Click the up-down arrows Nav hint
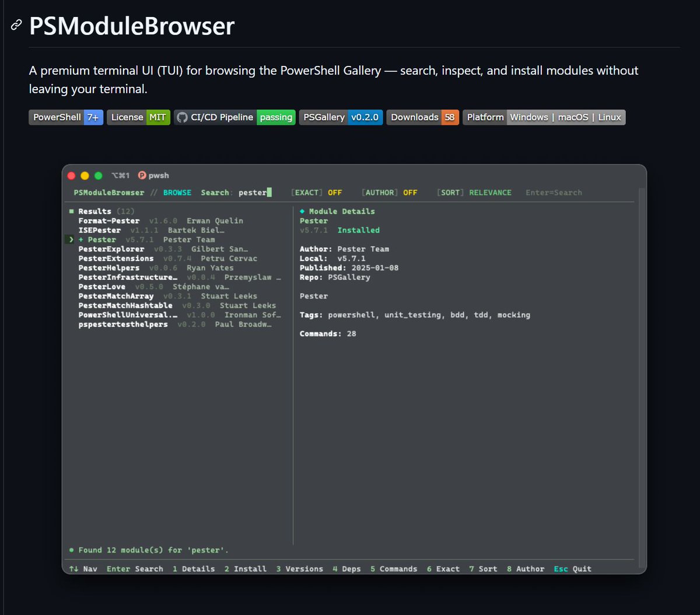Viewport: 700px width, 615px height. [83, 569]
